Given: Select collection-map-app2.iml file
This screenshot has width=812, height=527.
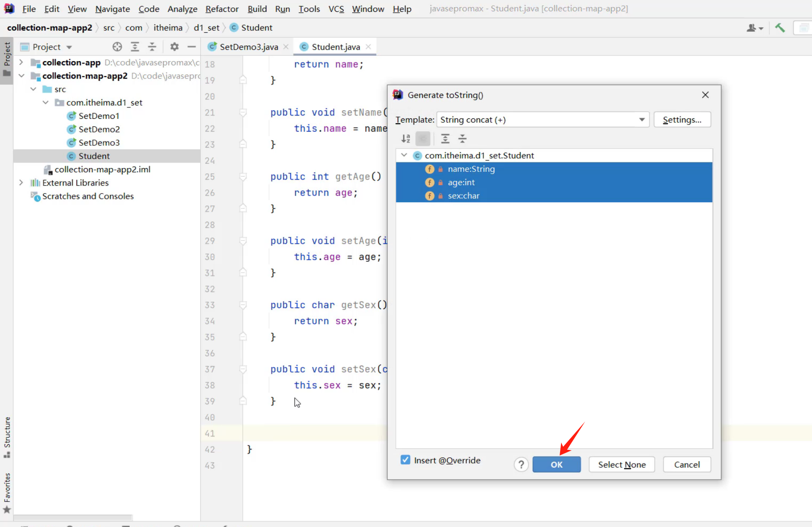Looking at the screenshot, I should 102,170.
